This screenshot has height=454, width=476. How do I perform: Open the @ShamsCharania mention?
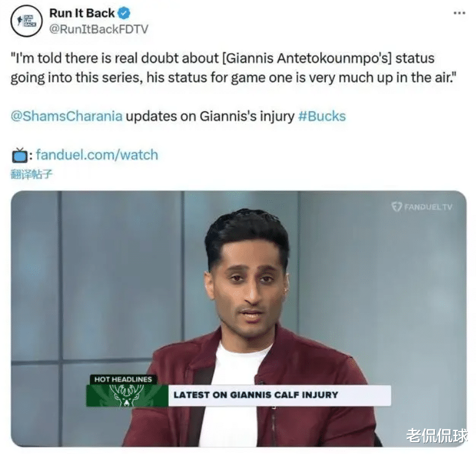pyautogui.click(x=66, y=116)
